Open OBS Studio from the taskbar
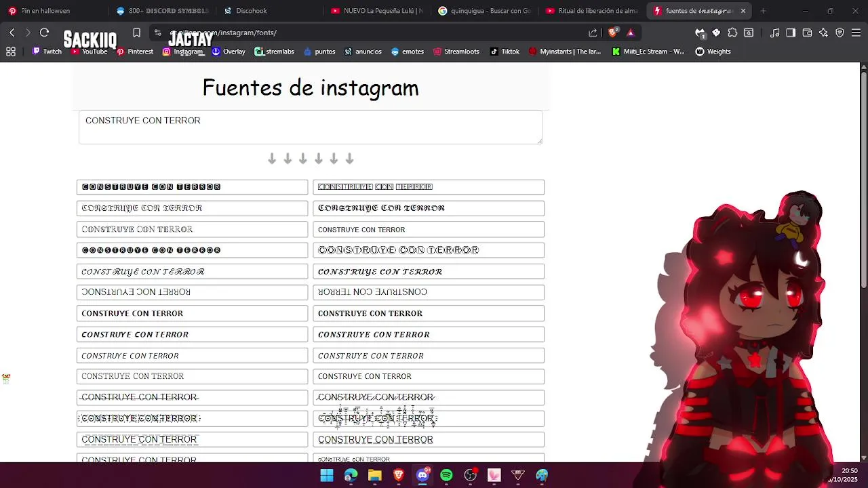The height and width of the screenshot is (488, 868). [470, 475]
